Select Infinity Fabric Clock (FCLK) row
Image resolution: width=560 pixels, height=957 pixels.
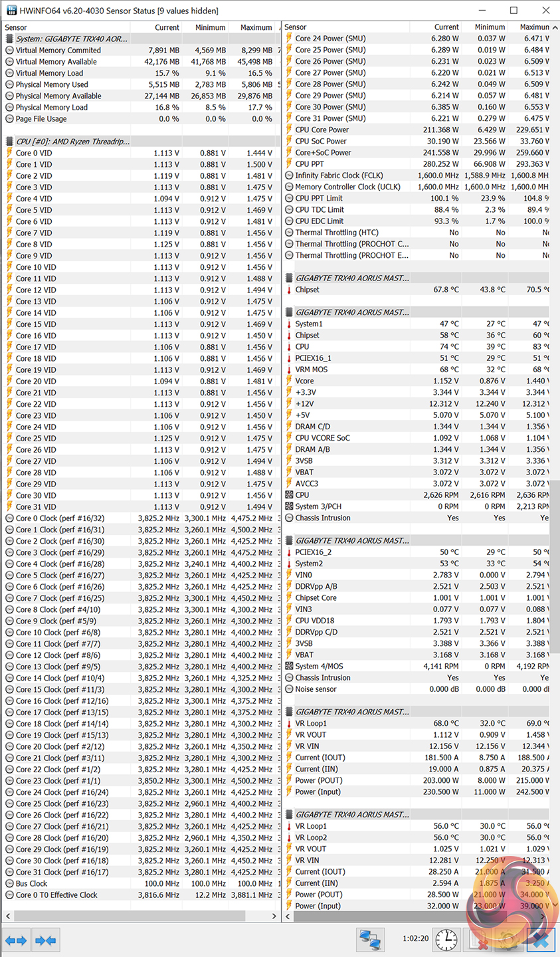[417, 175]
